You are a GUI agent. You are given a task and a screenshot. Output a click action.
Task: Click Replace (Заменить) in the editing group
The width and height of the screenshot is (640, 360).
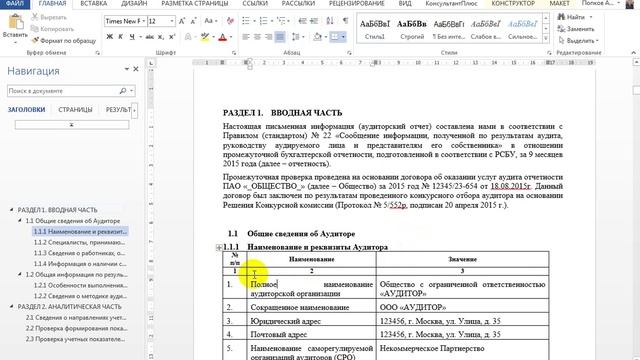click(x=576, y=29)
